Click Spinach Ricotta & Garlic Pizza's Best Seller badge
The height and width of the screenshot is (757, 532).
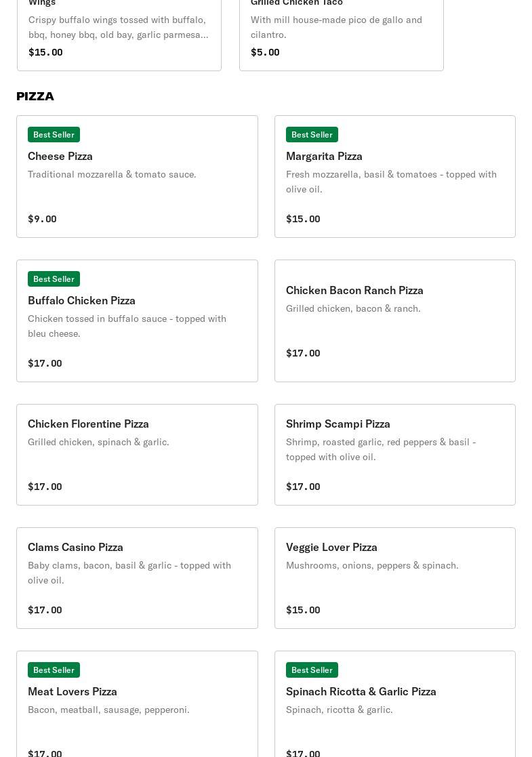pos(312,670)
